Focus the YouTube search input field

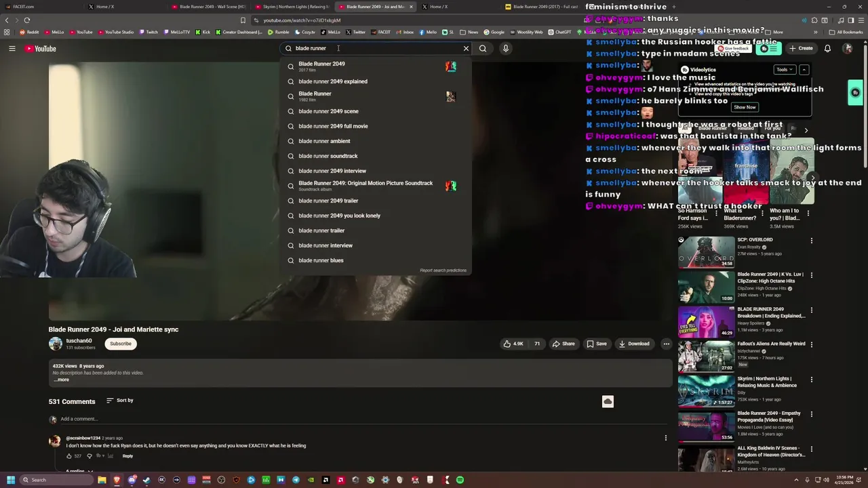pos(377,48)
